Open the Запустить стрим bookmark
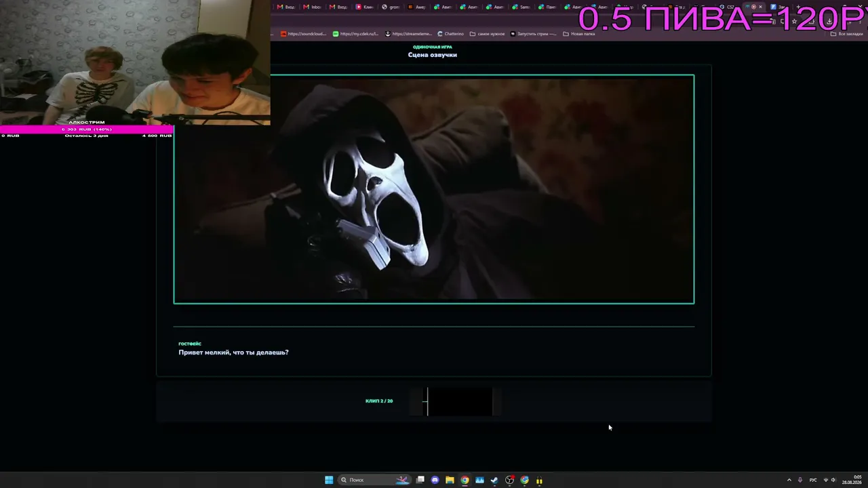This screenshot has width=868, height=488. click(x=533, y=34)
